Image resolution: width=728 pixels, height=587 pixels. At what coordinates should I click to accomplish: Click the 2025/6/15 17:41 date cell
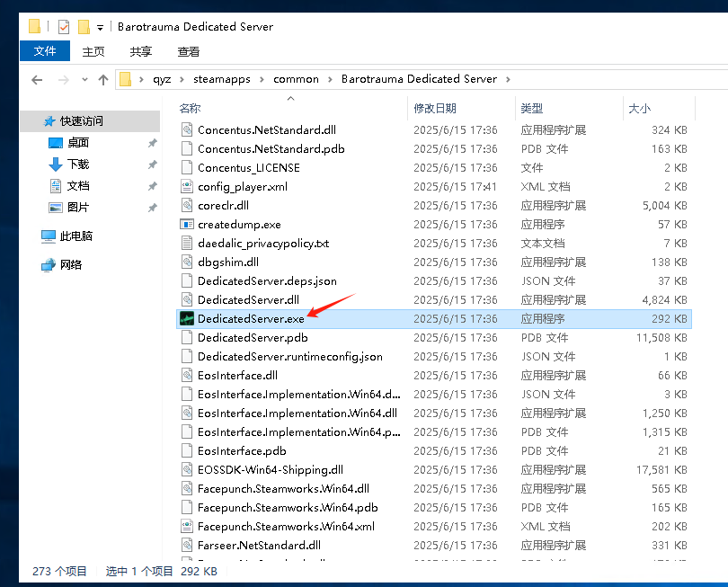(x=455, y=187)
